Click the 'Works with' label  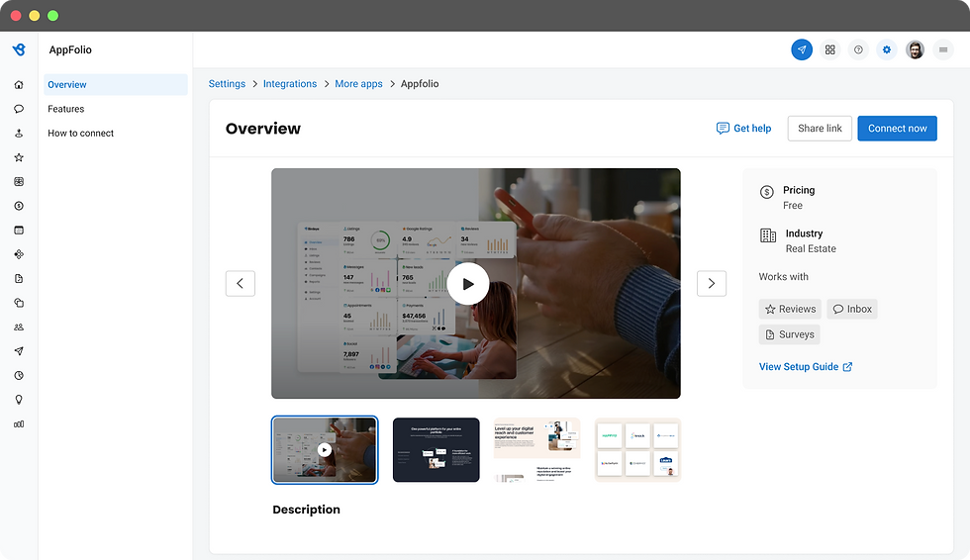(783, 277)
